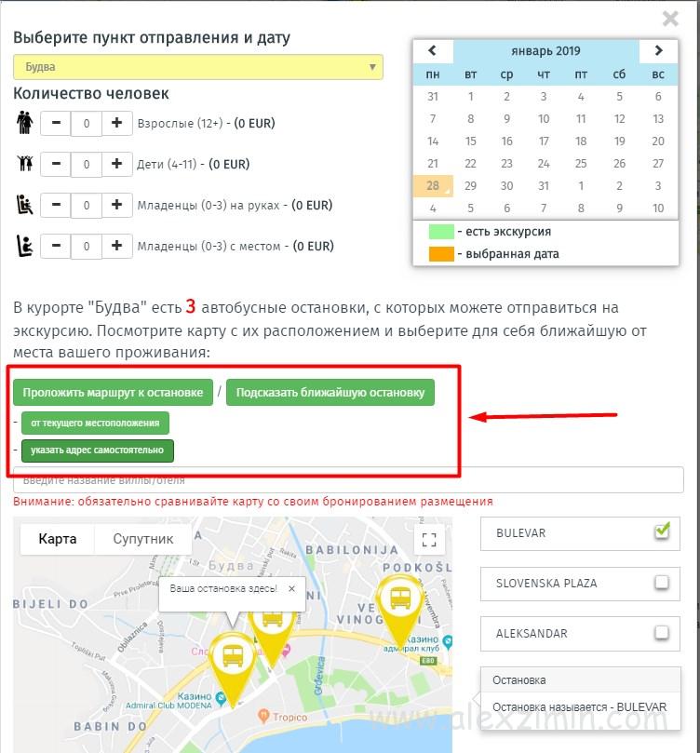Decrease children (Дети 4-11) count

(56, 164)
